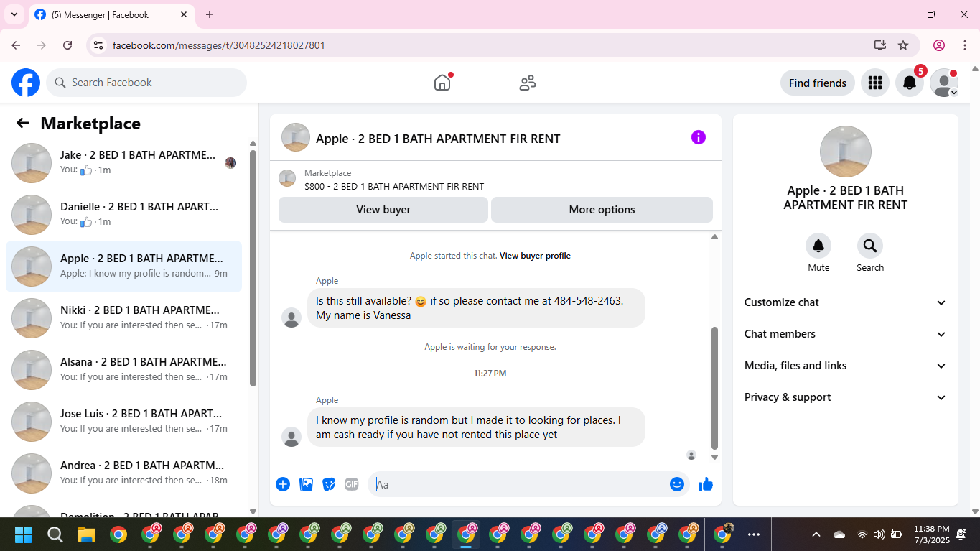980x551 pixels.
Task: Attach a photo using the image icon
Action: (x=306, y=484)
